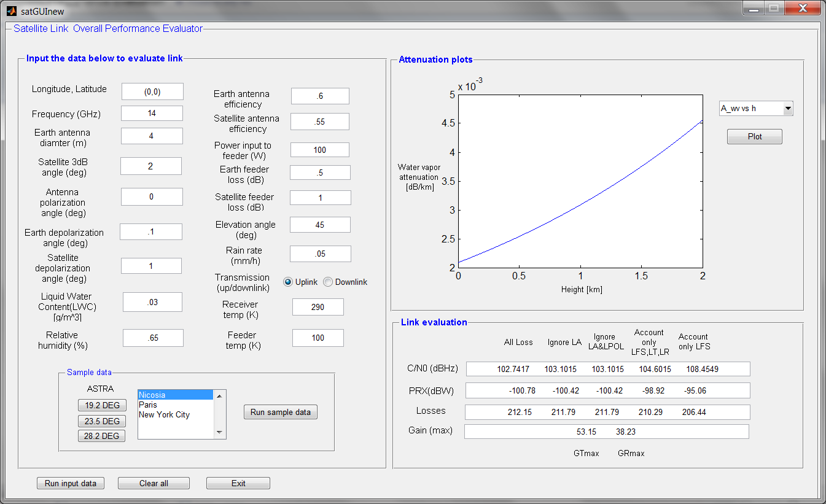Select the ASTRA 23.5 DEG button
The width and height of the screenshot is (826, 504).
(101, 421)
